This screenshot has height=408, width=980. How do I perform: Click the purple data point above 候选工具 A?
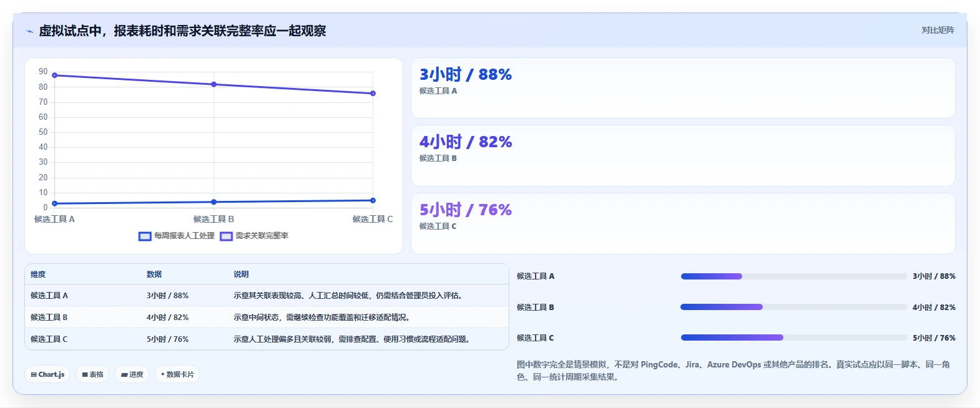coord(55,75)
